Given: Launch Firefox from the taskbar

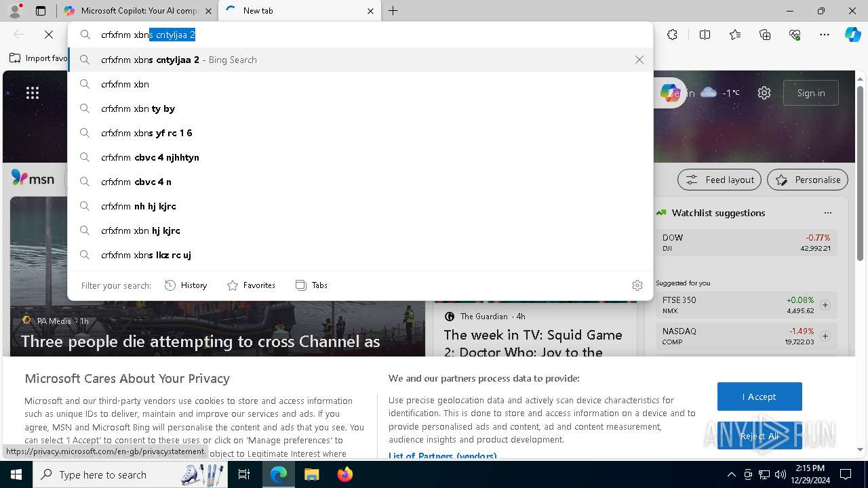Looking at the screenshot, I should 344,474.
